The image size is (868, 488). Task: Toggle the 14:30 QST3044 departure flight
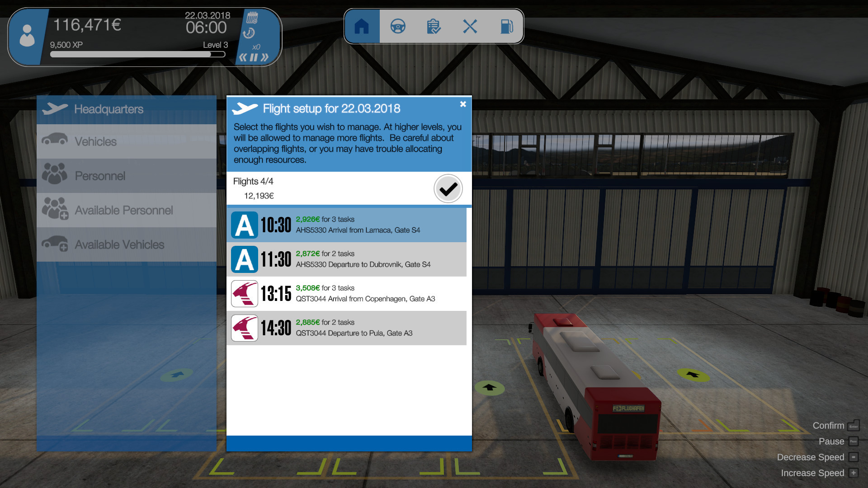pos(348,328)
